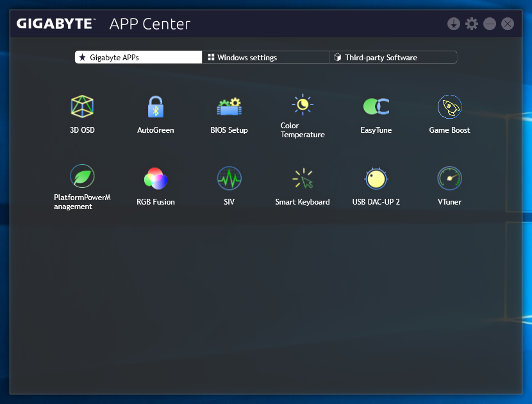Click the "AutoGreen" label
This screenshot has width=532, height=404.
156,130
